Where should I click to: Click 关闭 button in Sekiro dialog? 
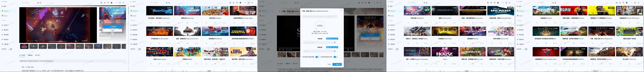[329, 64]
